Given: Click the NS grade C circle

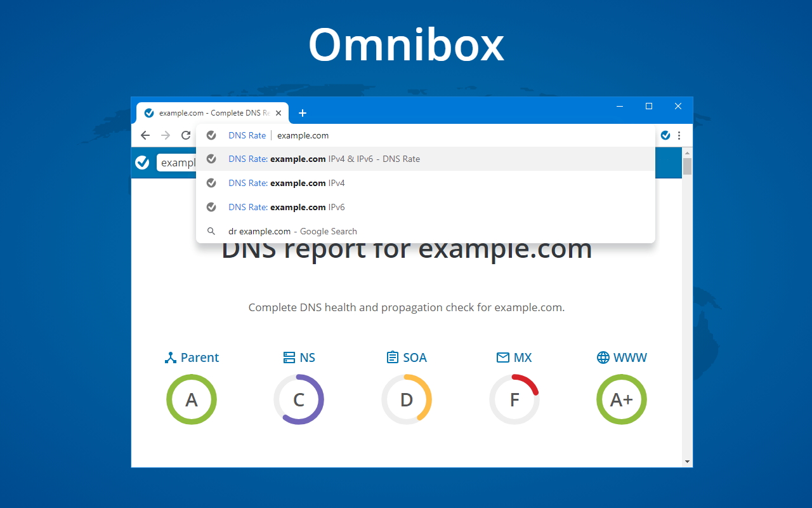Looking at the screenshot, I should (299, 399).
